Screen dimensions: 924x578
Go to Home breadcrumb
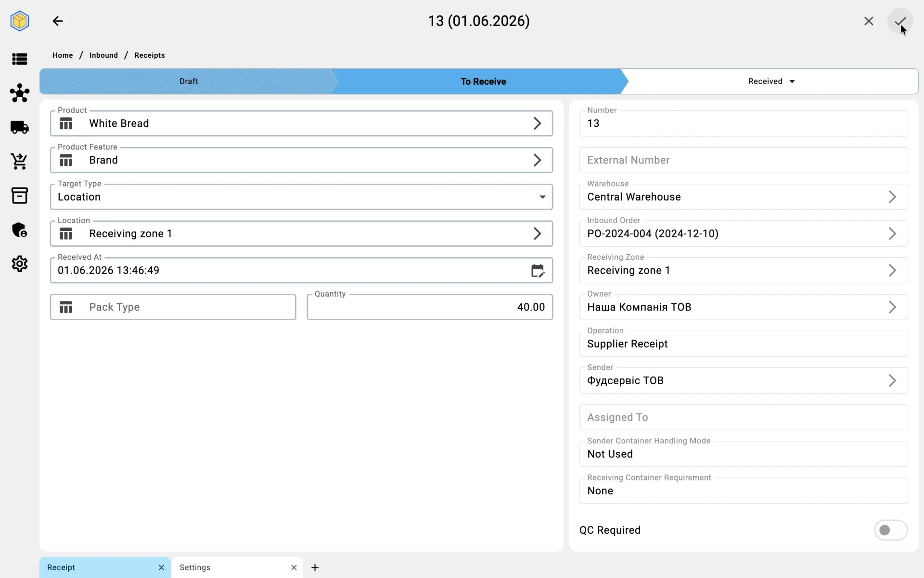tap(63, 55)
